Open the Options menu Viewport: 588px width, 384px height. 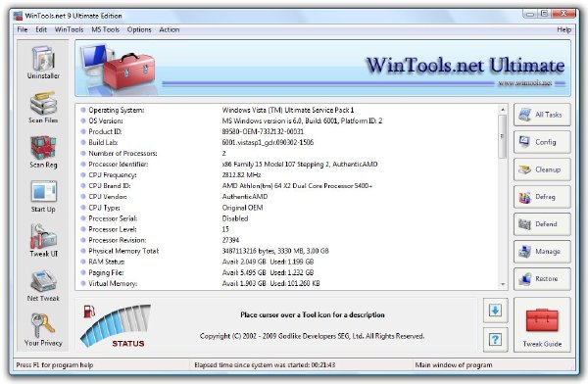coord(139,29)
